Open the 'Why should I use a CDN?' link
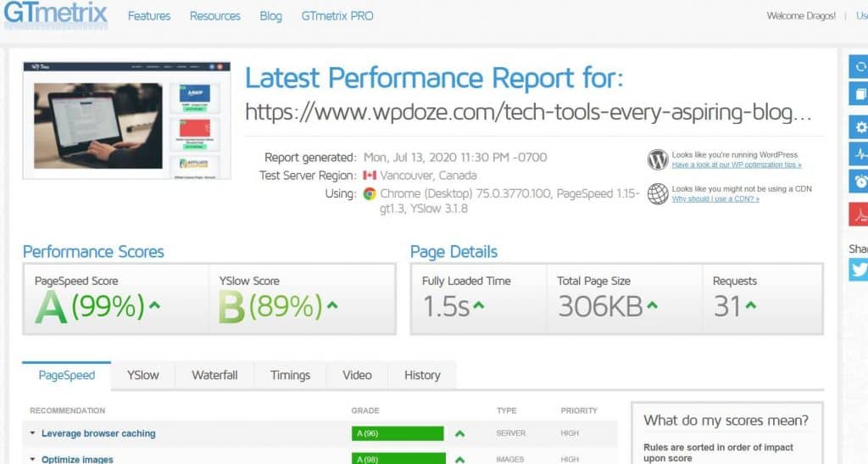The height and width of the screenshot is (464, 868). [x=715, y=198]
